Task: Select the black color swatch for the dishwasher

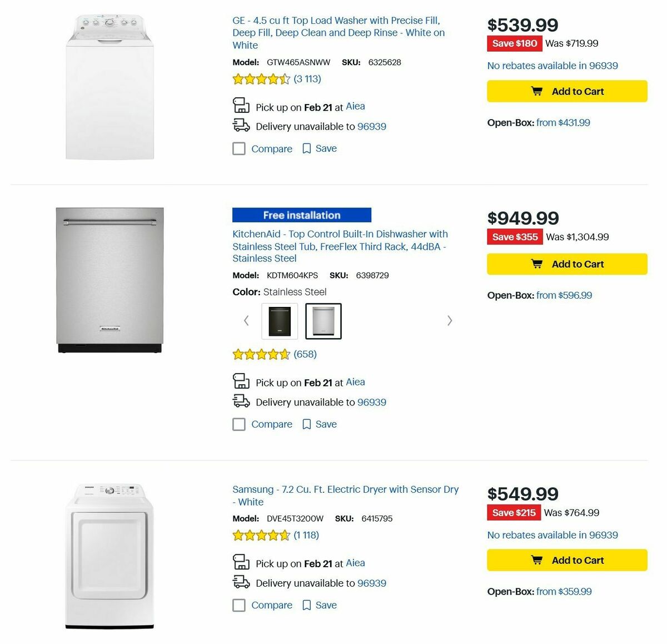Action: point(280,320)
